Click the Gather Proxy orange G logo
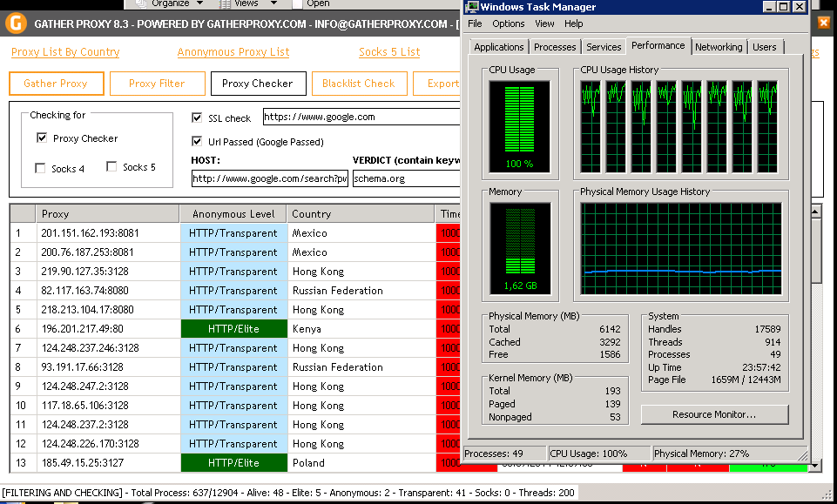Image resolution: width=837 pixels, height=504 pixels. point(16,24)
